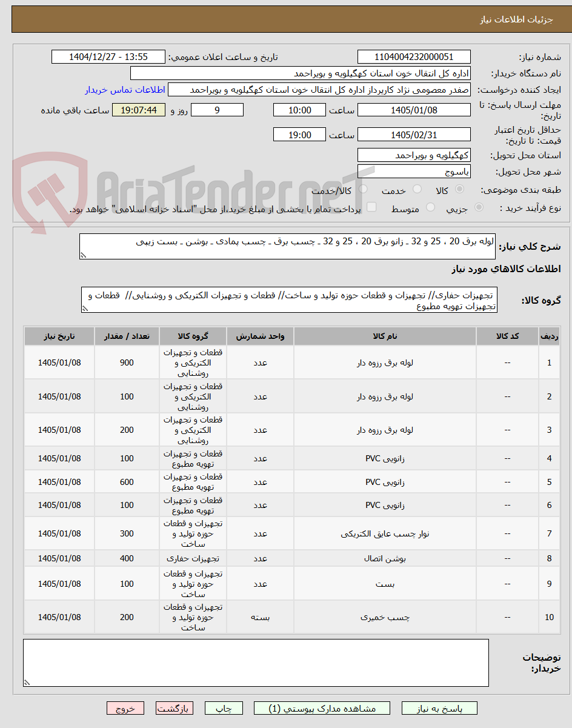Viewport: 572px width, 728px height.
Task: Select the خدمت radio button
Action: click(417, 190)
